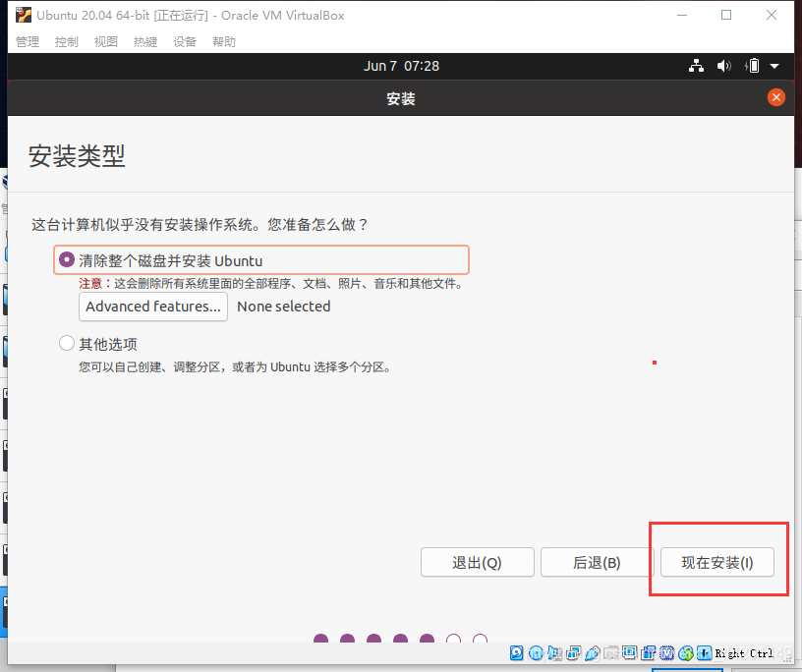Image resolution: width=802 pixels, height=672 pixels.
Task: Open the Ubuntu clock showing Jun 7 07:28
Action: click(x=401, y=66)
